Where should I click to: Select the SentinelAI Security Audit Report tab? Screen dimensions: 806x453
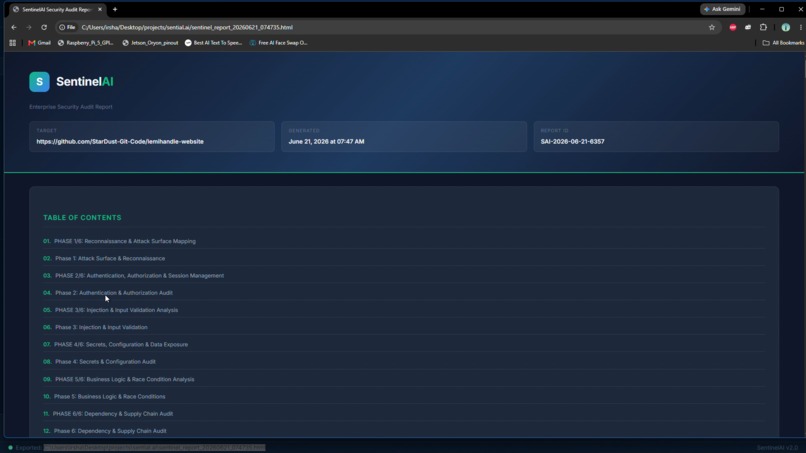click(57, 9)
